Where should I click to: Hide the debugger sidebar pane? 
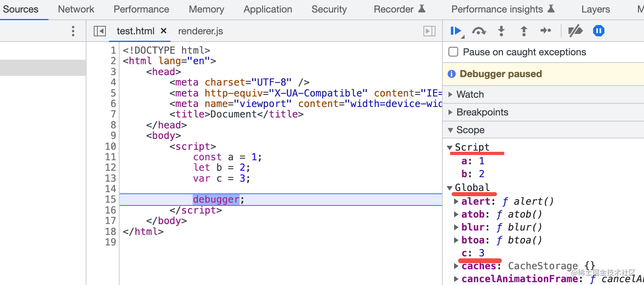429,31
